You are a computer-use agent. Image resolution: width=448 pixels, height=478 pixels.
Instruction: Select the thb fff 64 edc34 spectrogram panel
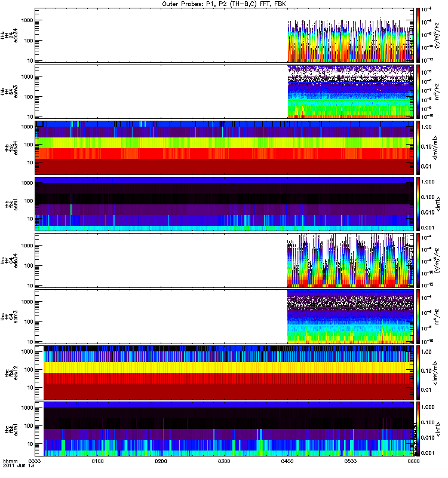click(x=224, y=35)
